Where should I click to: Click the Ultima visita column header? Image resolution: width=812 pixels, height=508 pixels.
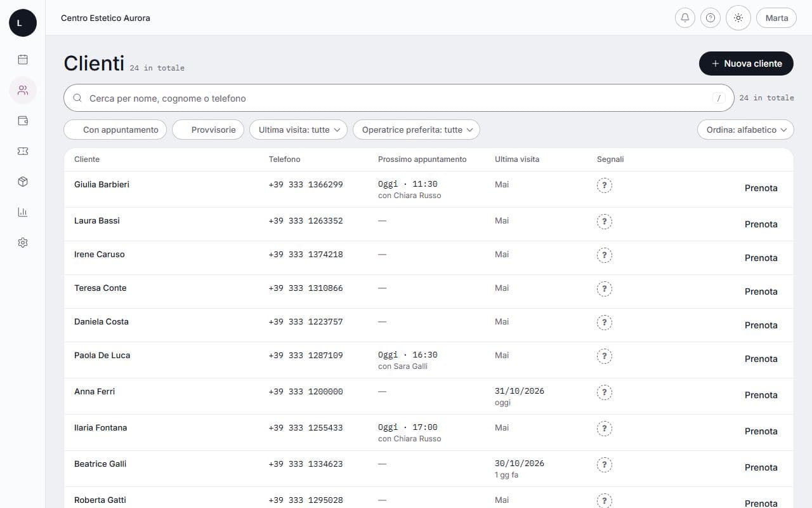pyautogui.click(x=517, y=159)
